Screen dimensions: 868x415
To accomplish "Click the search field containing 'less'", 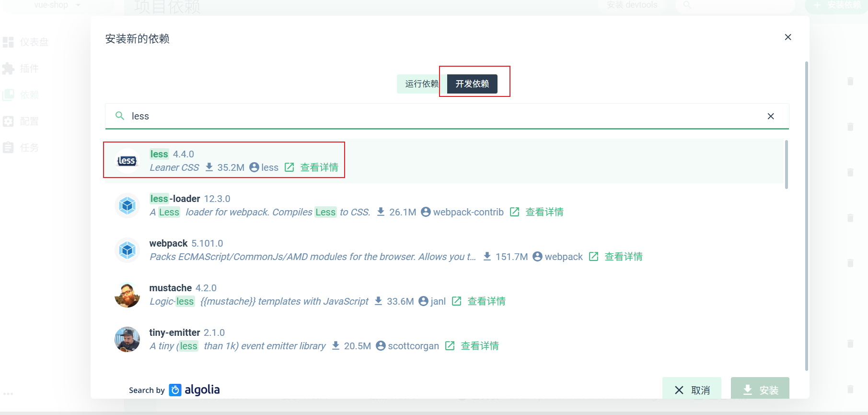I will click(447, 116).
